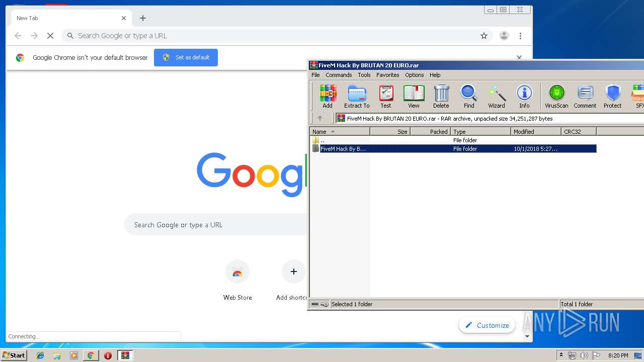
Task: Click the Windows Start button
Action: tap(14, 355)
